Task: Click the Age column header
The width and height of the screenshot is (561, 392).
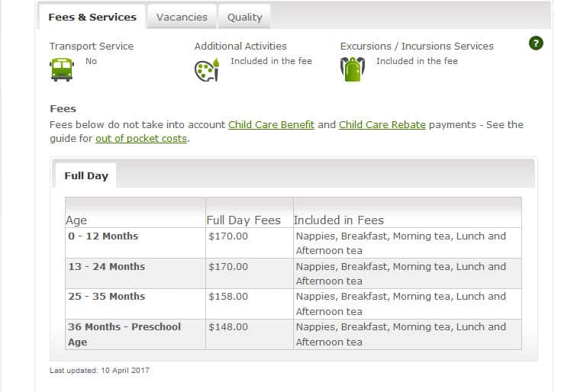Action: [x=77, y=220]
